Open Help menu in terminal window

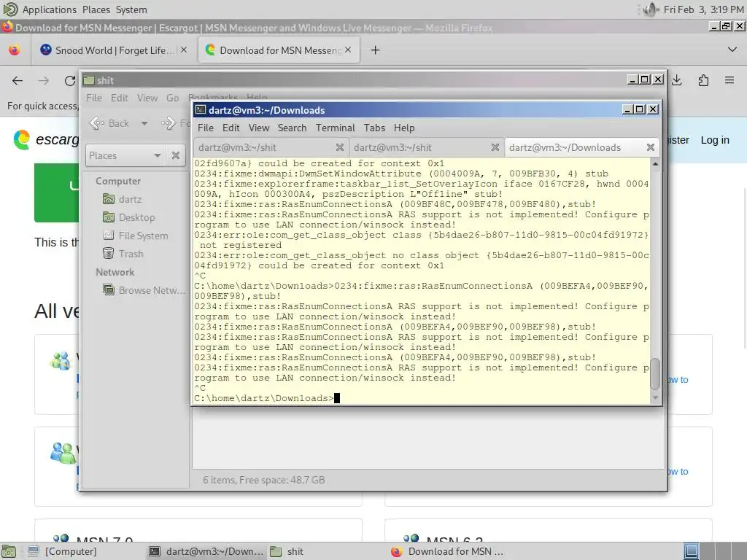pyautogui.click(x=404, y=128)
